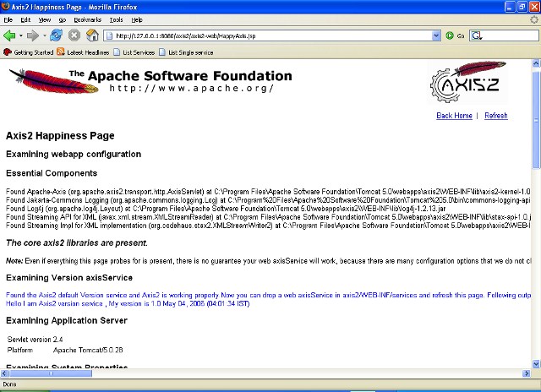The width and height of the screenshot is (541, 392).
Task: Minimize the Firefox window
Action: pyautogui.click(x=510, y=7)
